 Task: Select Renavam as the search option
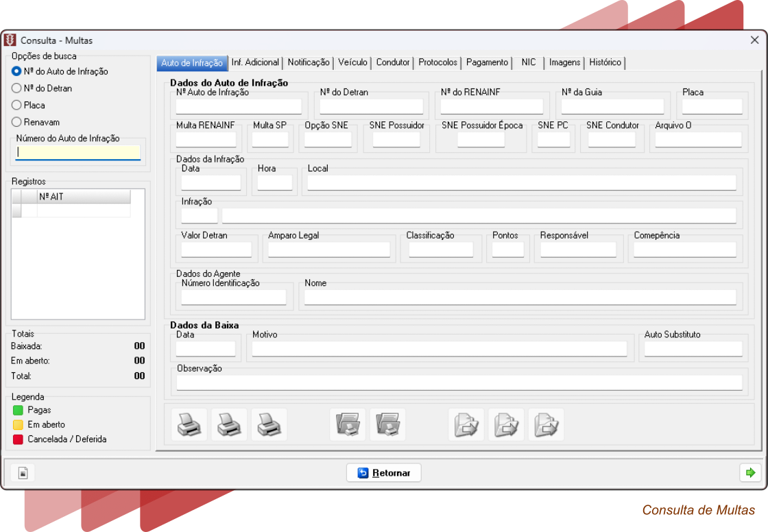click(17, 123)
